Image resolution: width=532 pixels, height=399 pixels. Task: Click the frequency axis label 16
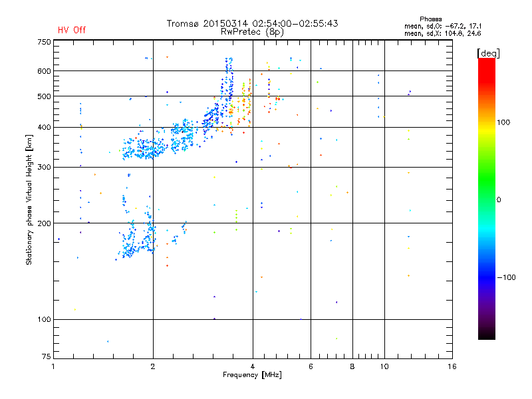452,366
